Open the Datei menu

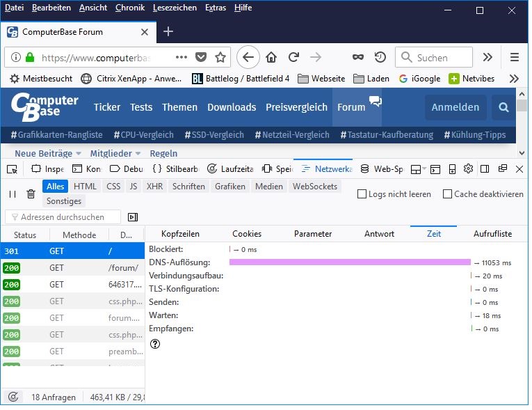coord(14,8)
